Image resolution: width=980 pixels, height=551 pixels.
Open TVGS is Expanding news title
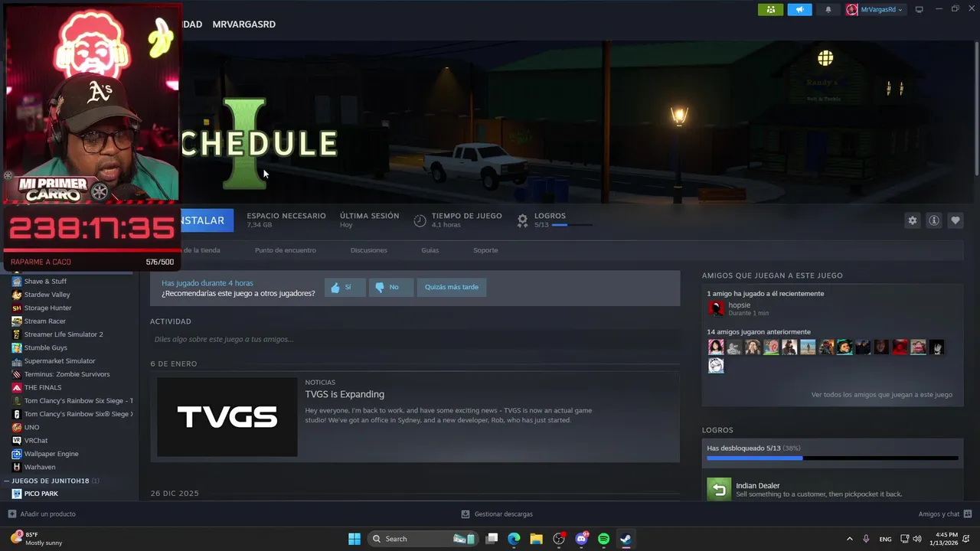pyautogui.click(x=345, y=394)
